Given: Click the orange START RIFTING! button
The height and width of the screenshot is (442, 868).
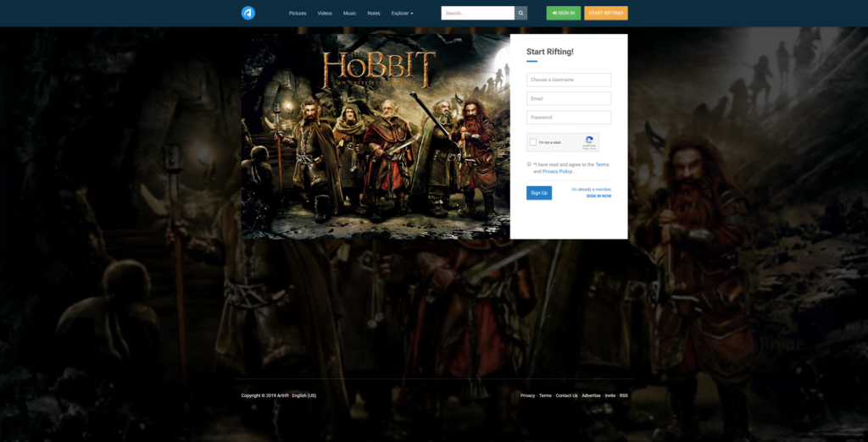Looking at the screenshot, I should coord(605,13).
